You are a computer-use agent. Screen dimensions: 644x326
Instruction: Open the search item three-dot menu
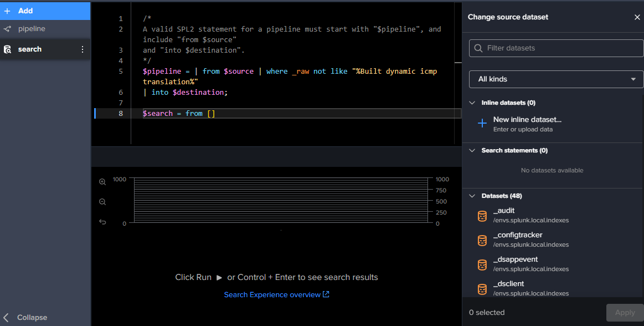83,49
